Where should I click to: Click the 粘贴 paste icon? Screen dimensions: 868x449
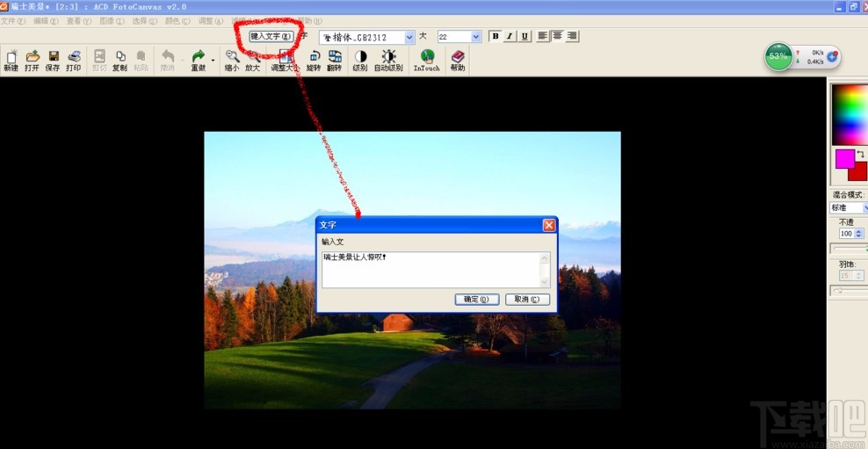click(x=141, y=61)
